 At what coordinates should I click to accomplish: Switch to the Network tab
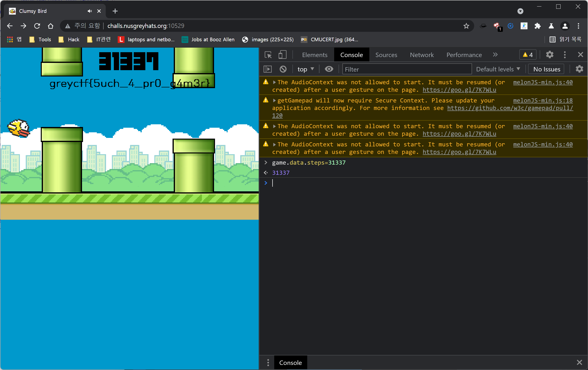point(422,55)
